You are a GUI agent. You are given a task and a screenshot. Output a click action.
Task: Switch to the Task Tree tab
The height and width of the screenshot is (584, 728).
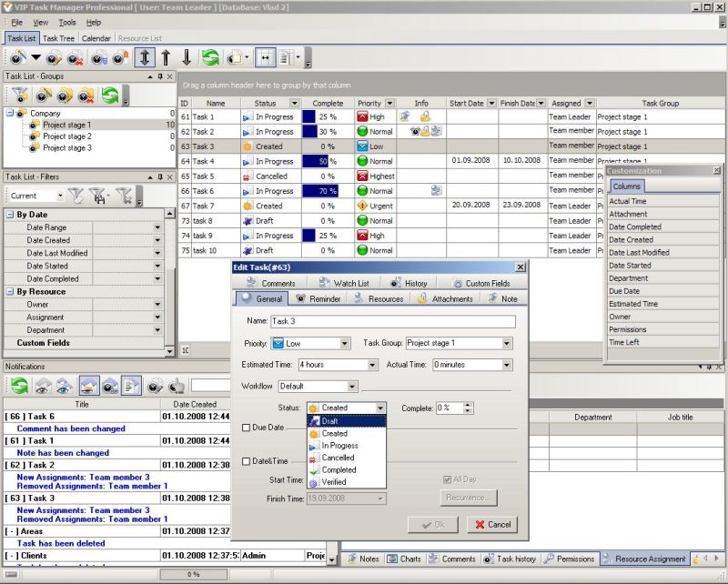(x=58, y=38)
